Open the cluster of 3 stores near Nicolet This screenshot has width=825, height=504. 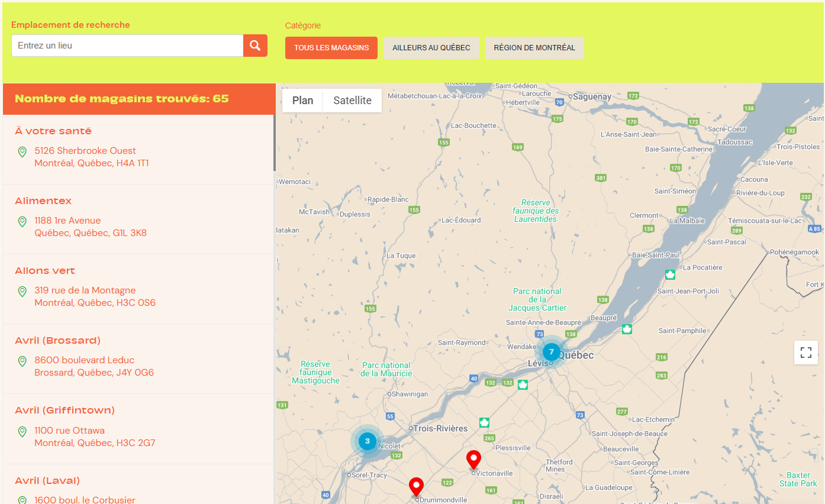368,441
